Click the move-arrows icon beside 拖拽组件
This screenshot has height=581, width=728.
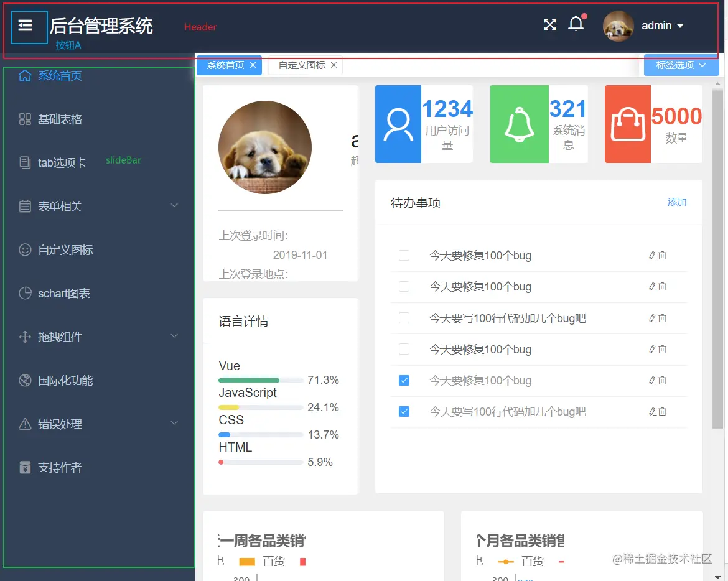(25, 337)
